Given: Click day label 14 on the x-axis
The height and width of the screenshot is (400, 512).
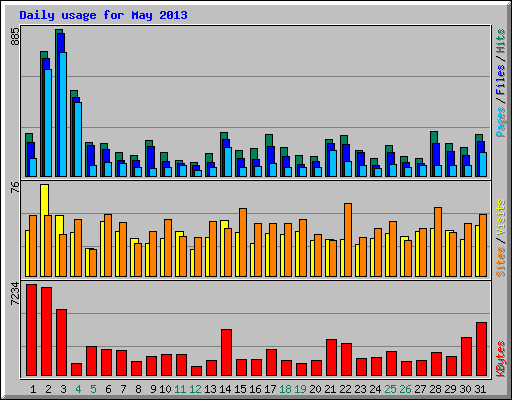Looking at the screenshot, I should [x=225, y=389].
